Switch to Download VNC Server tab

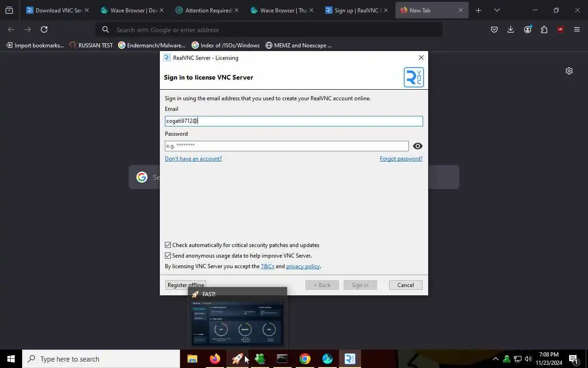coord(57,10)
